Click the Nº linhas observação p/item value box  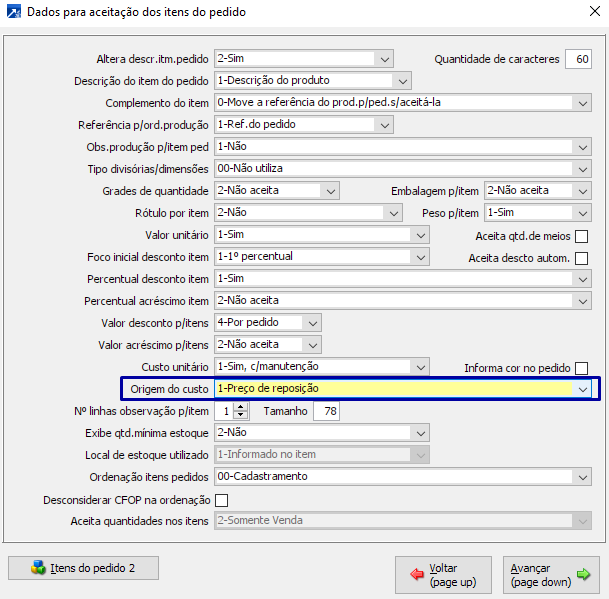224,411
